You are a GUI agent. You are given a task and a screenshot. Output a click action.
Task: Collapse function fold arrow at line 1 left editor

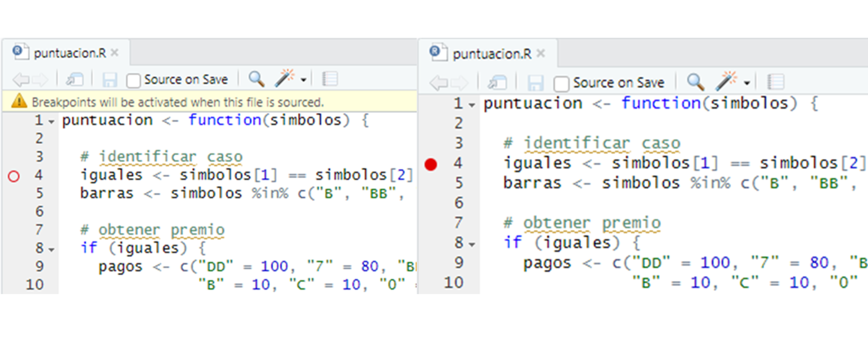(51, 121)
